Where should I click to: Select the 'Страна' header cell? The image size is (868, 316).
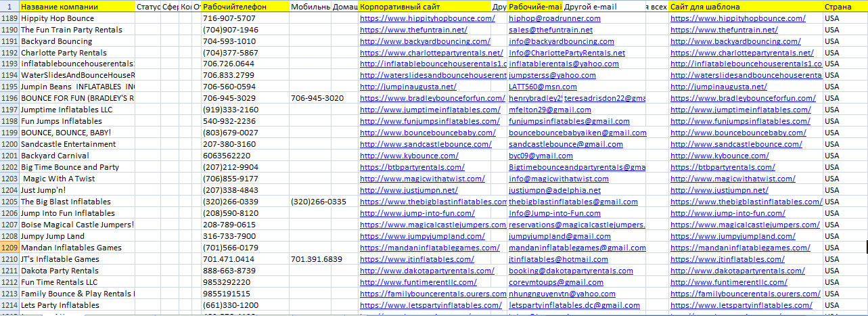click(x=845, y=6)
